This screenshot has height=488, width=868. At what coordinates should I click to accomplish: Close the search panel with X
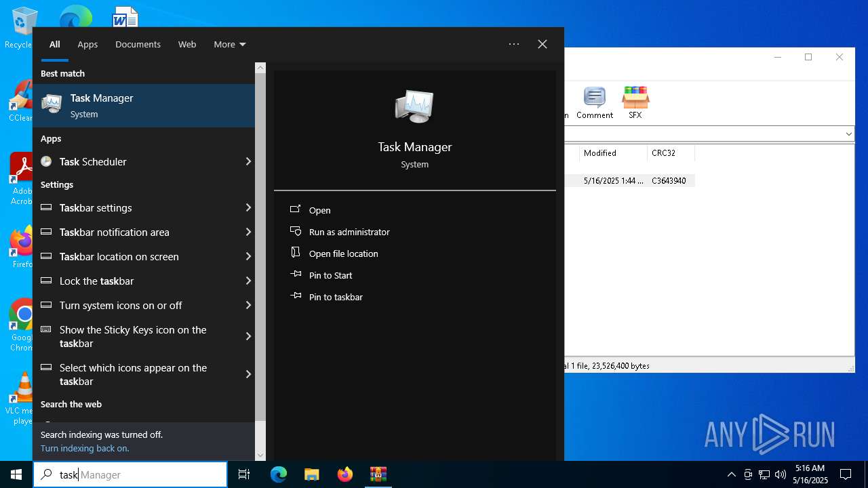click(x=542, y=44)
